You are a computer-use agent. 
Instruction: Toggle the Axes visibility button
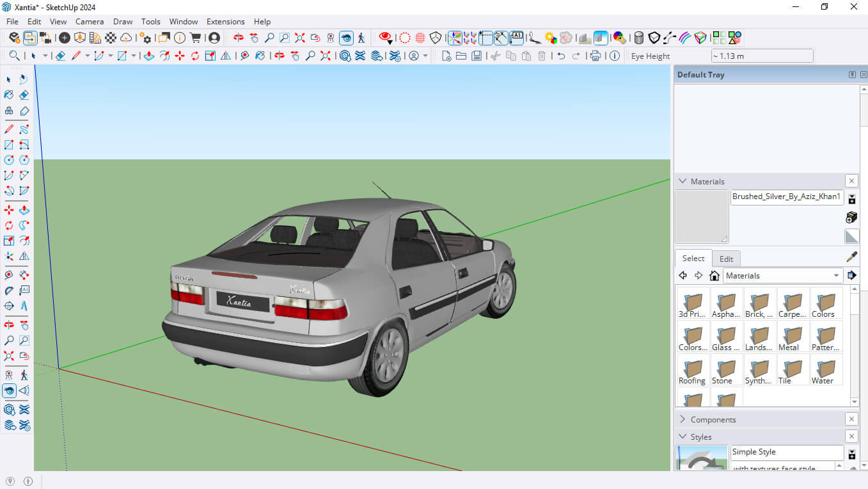454,38
